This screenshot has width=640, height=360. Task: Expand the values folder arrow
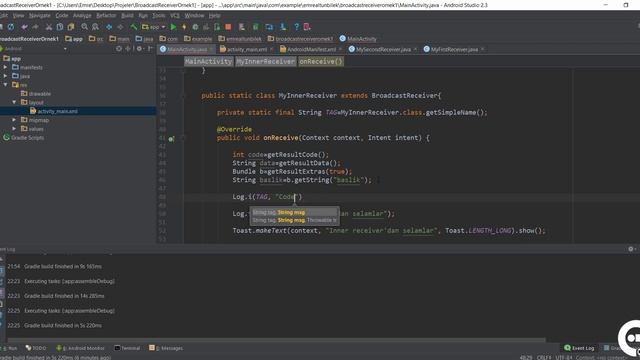click(x=14, y=129)
